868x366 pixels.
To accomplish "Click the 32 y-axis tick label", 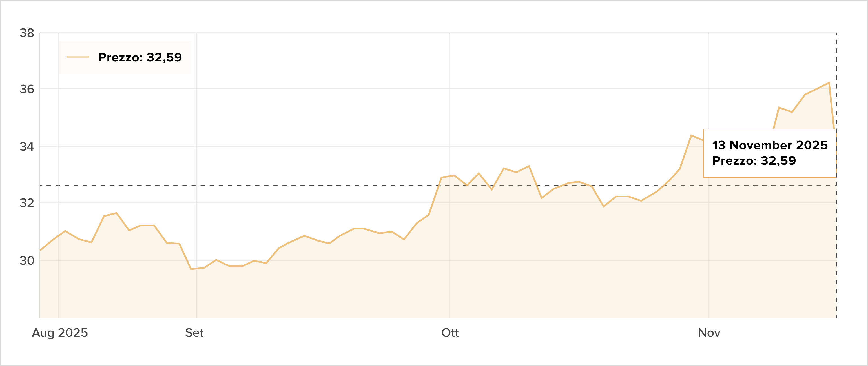I will click(x=27, y=203).
